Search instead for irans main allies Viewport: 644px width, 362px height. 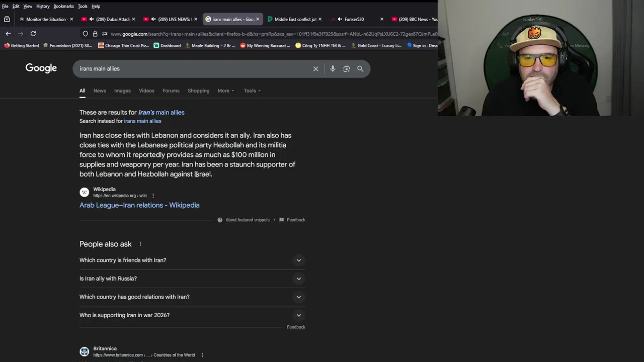point(142,121)
